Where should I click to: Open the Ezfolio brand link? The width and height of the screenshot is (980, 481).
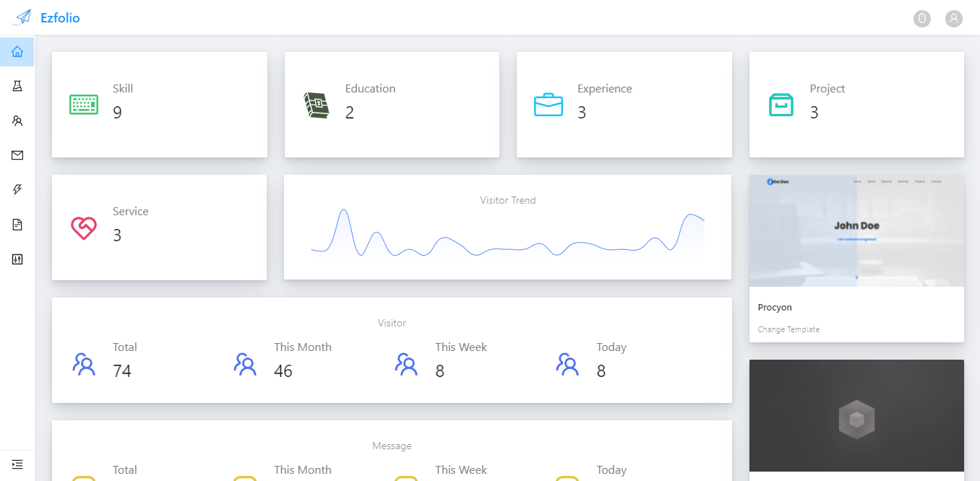click(60, 18)
